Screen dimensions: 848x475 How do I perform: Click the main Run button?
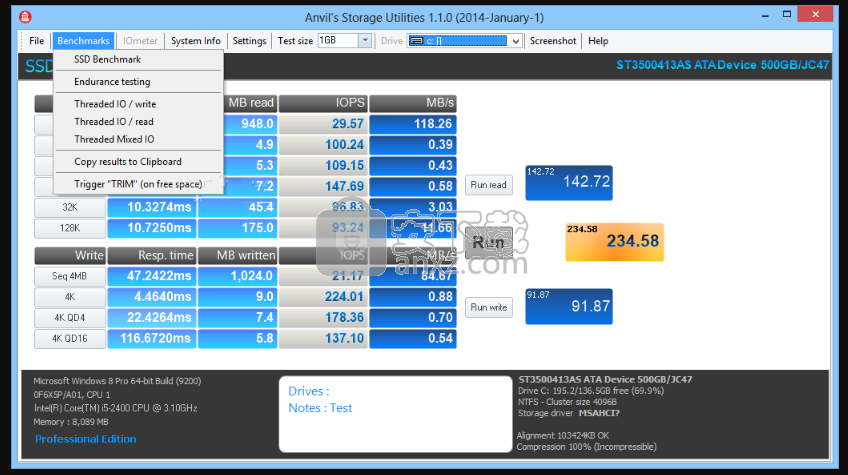(488, 242)
